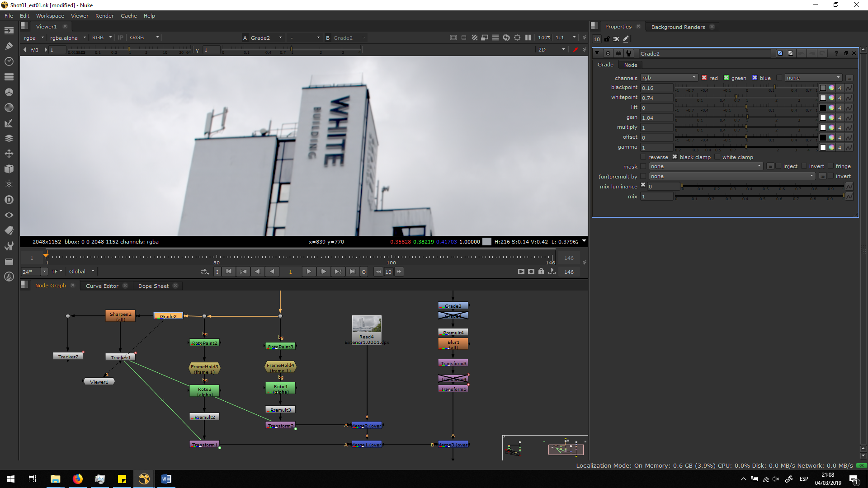The height and width of the screenshot is (488, 868).
Task: Open the Time nodes clock icon
Action: click(x=9, y=61)
